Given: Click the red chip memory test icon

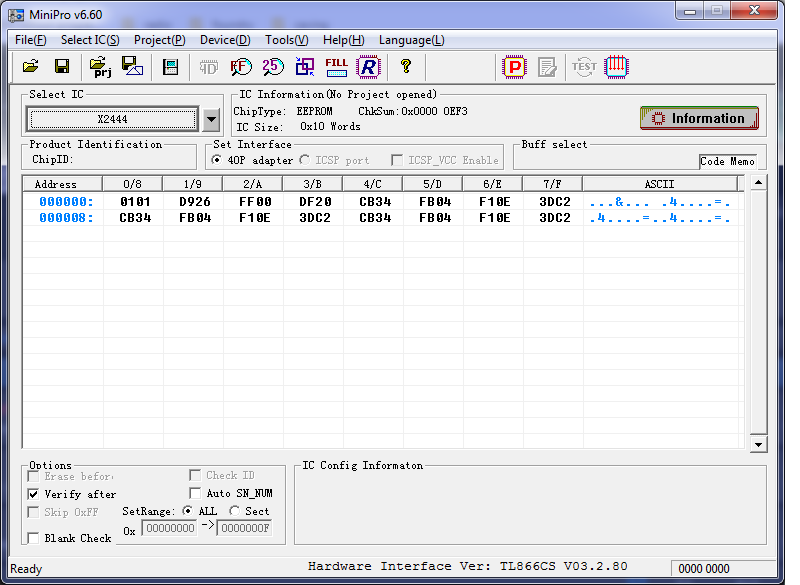Looking at the screenshot, I should 616,67.
